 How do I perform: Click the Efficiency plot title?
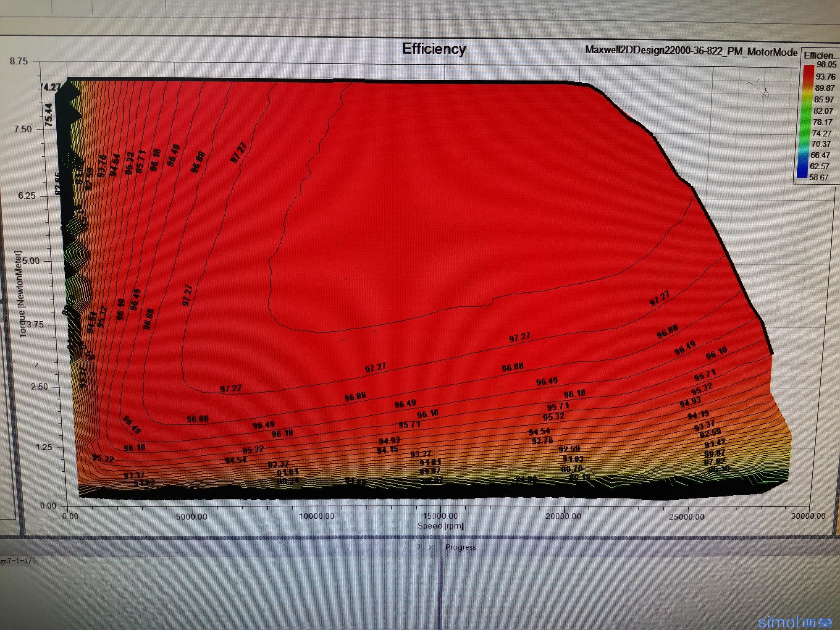434,49
